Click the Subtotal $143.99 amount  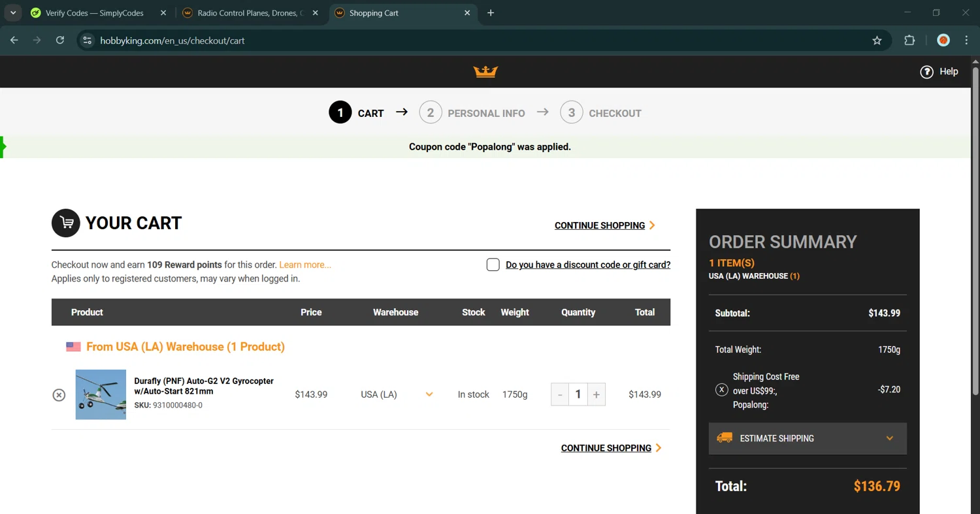[x=884, y=313]
